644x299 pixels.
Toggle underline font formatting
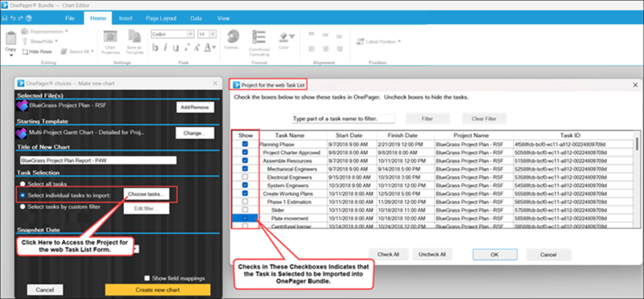pyautogui.click(x=175, y=48)
